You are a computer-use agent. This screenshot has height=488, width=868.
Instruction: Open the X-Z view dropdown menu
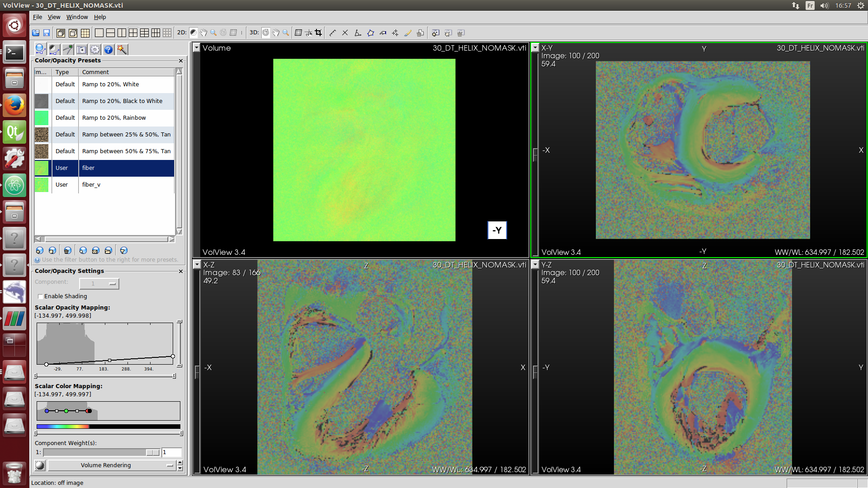pyautogui.click(x=197, y=264)
